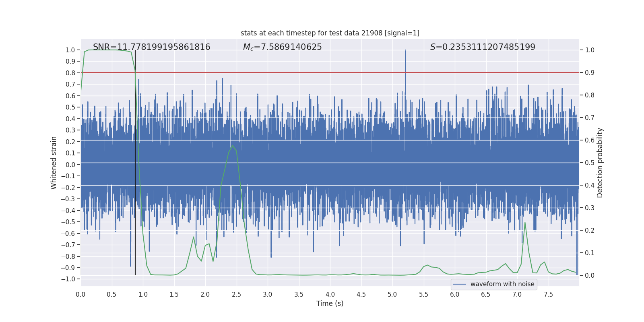644x322 pixels.
Task: Click the green curve peak near 2.4 seconds
Action: coord(232,146)
